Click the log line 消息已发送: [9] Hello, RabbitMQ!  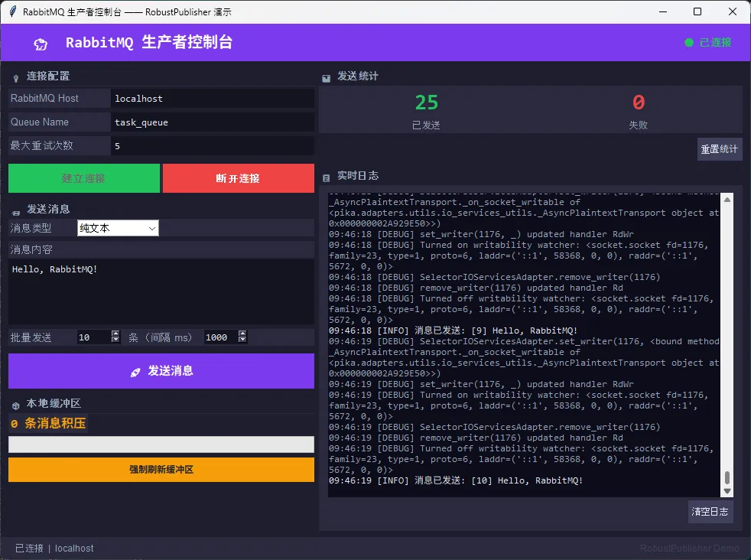click(x=453, y=330)
